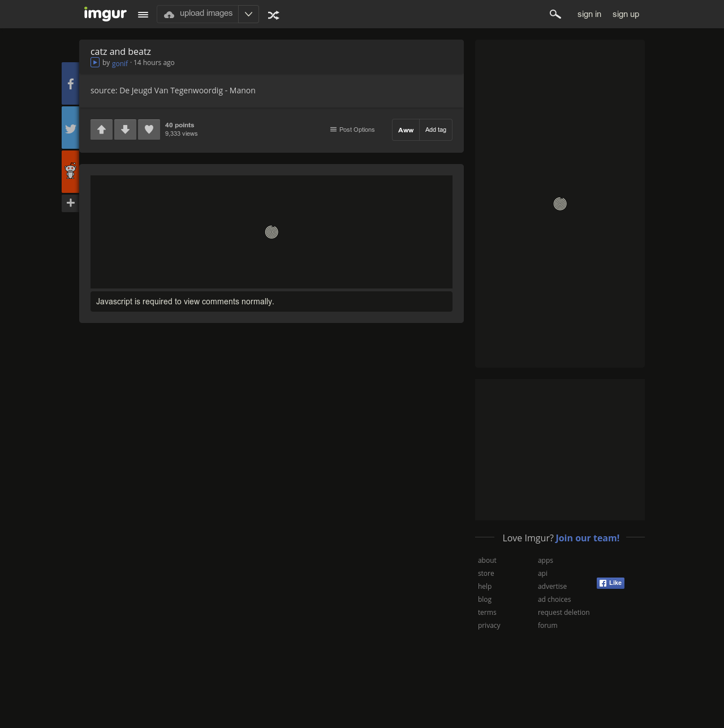
Task: Open the request deletion footer link
Action: (x=564, y=613)
